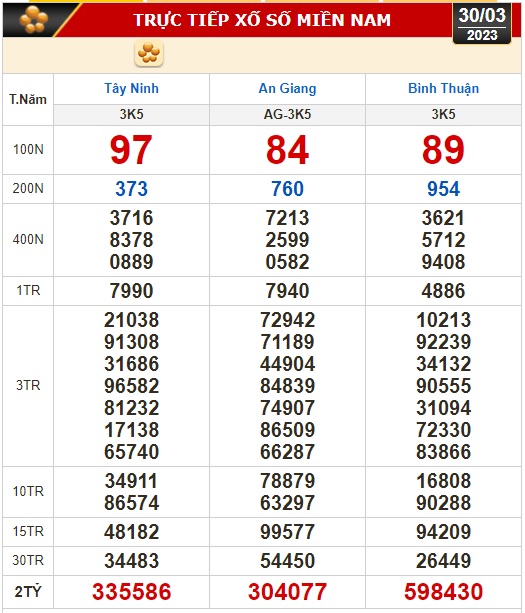Click the 3TR number 86509

click(287, 430)
